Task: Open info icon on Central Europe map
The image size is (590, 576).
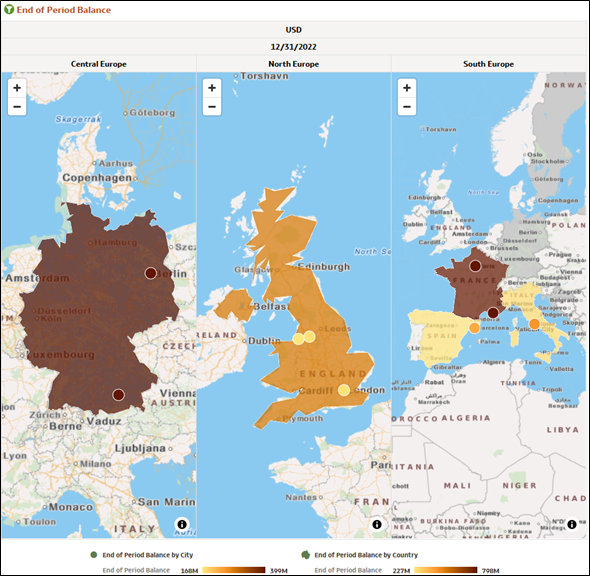Action: click(x=182, y=524)
